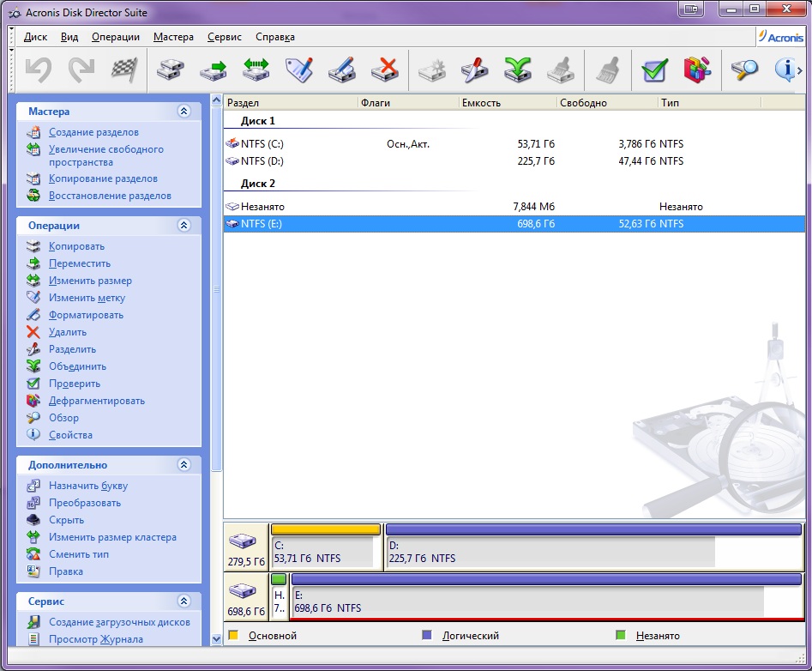
Task: Click the Change label tag icon
Action: pyautogui.click(x=299, y=70)
